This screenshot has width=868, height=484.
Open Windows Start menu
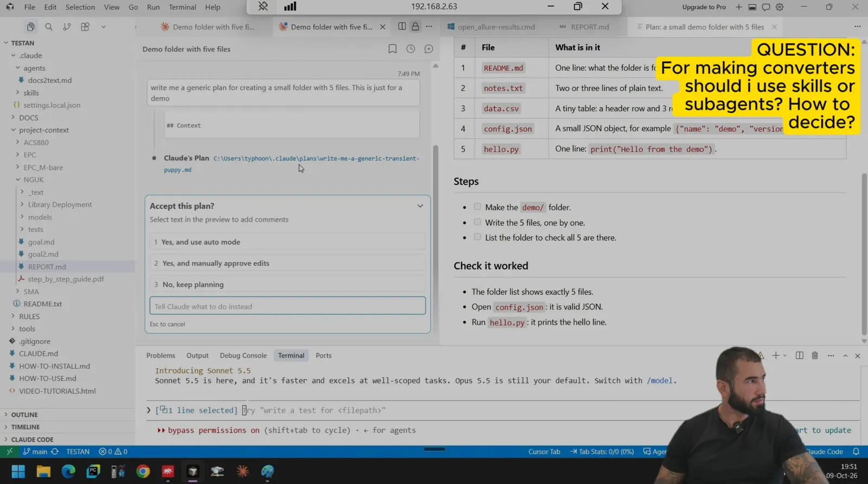click(18, 471)
